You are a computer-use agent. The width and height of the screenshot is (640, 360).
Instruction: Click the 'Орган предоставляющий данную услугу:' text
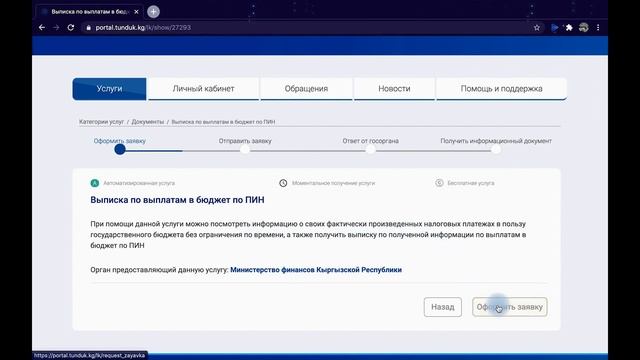tap(159, 270)
